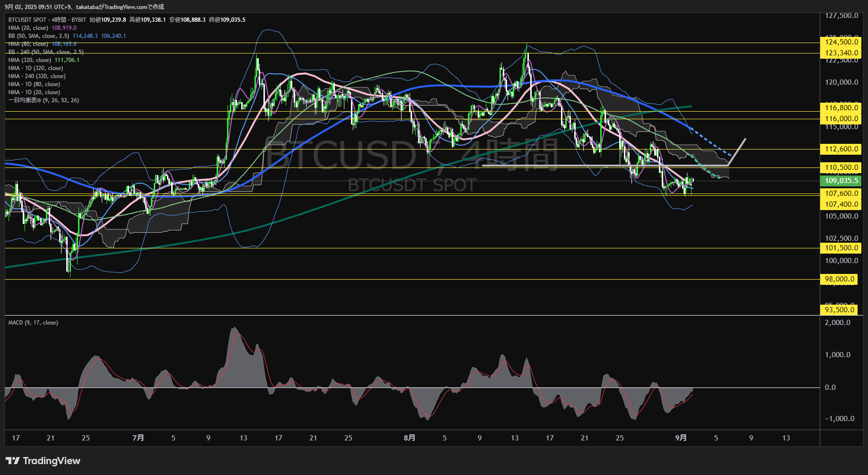The height and width of the screenshot is (475, 868).
Task: Select the HMA · 240 (320, close) legend
Action: click(x=37, y=76)
